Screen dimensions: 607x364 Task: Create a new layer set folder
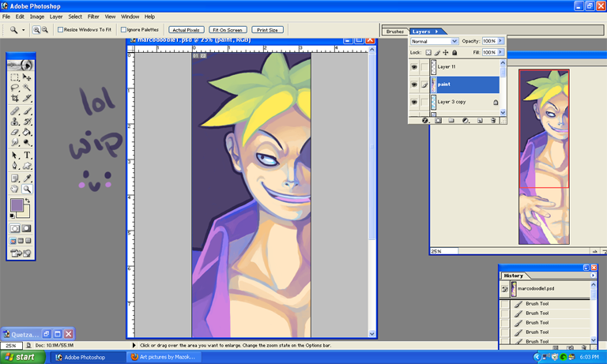pos(451,121)
